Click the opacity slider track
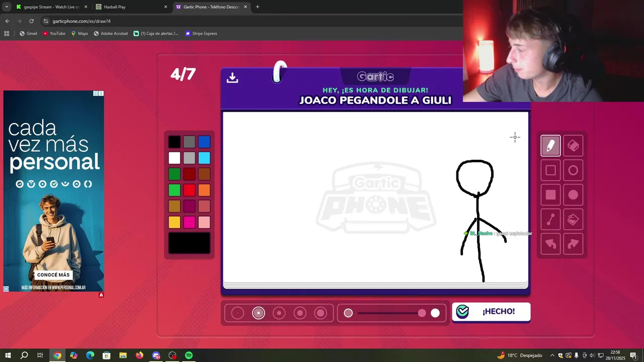The width and height of the screenshot is (644, 362). click(x=391, y=313)
